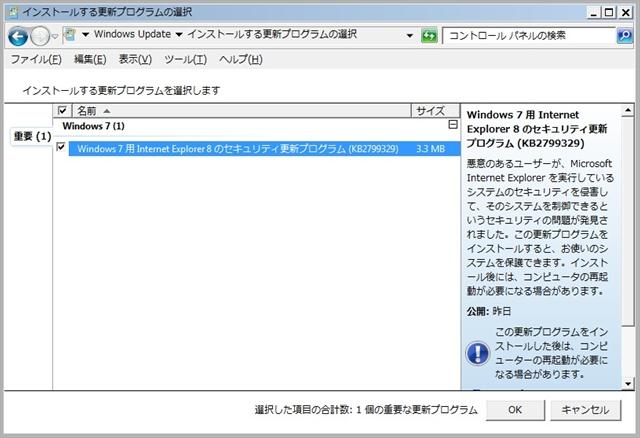
Task: Open address bar history dropdown arrow
Action: pyautogui.click(x=410, y=36)
